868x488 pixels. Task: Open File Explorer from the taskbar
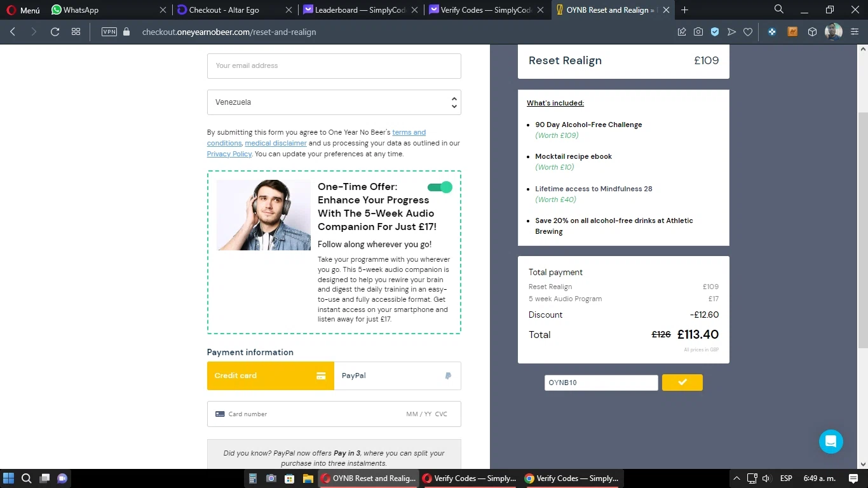tap(308, 478)
